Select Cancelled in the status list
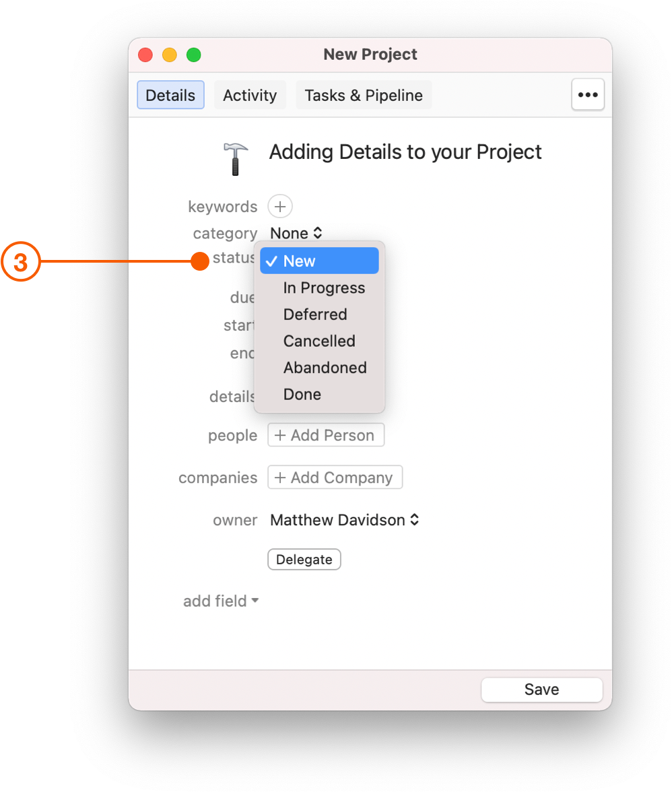The image size is (672, 792). click(318, 341)
